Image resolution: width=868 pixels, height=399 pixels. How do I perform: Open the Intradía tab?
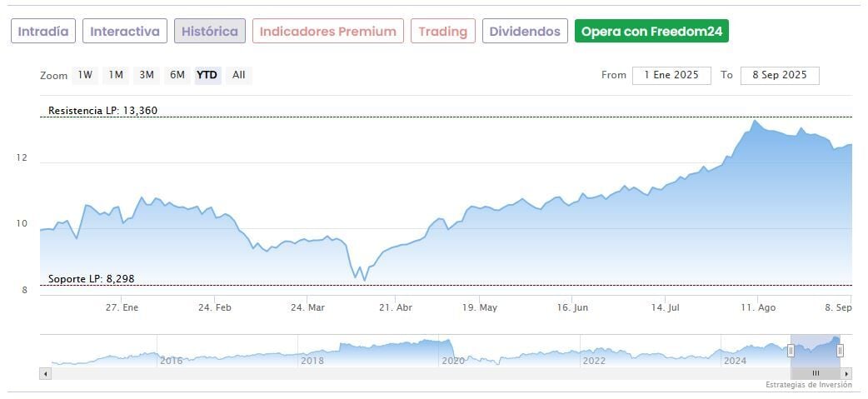[43, 32]
